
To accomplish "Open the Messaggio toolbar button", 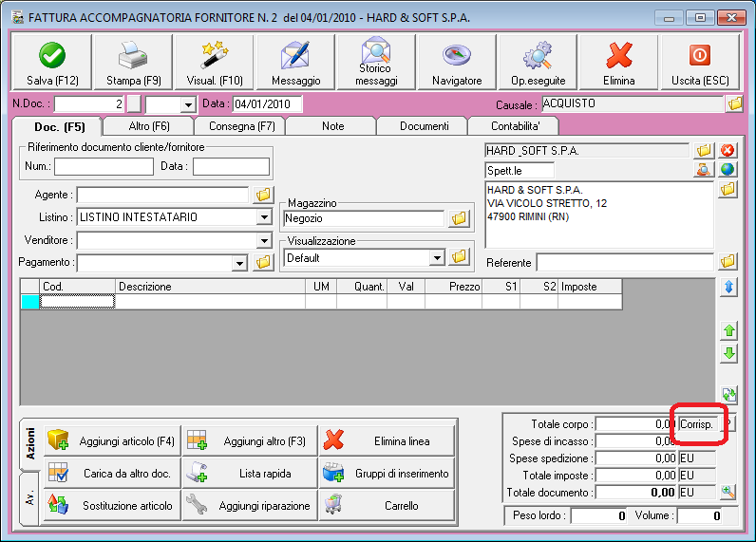I will point(295,63).
